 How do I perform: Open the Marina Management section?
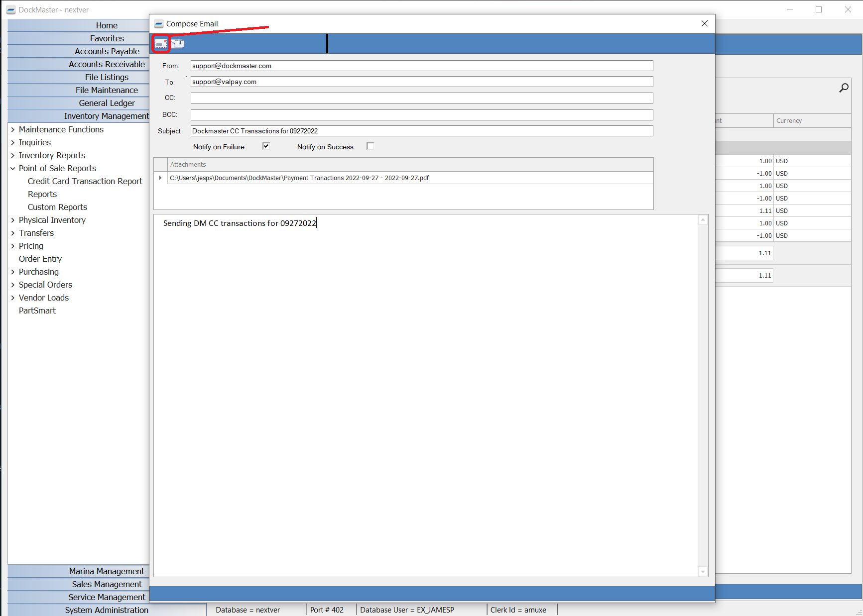[x=79, y=571]
